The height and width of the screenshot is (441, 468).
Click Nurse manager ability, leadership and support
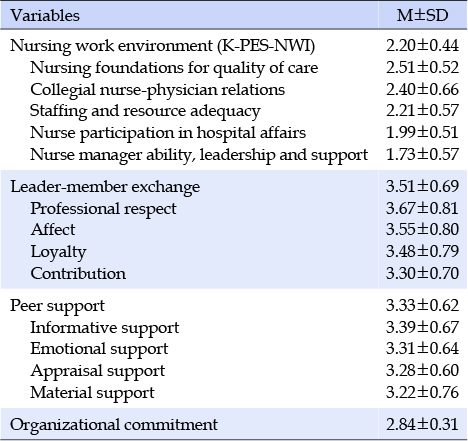point(199,155)
